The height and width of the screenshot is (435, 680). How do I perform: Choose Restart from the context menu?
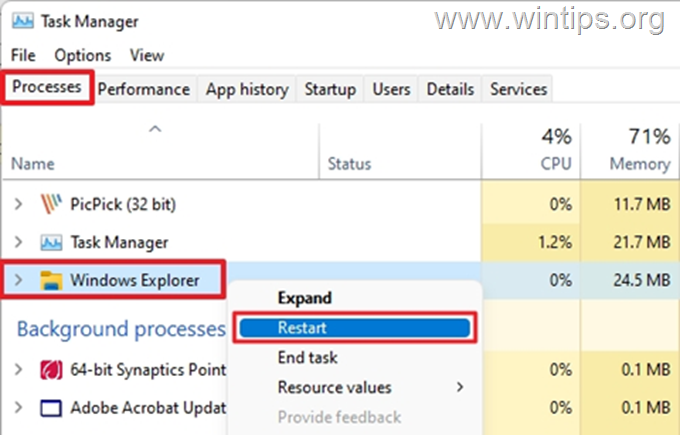pyautogui.click(x=354, y=328)
